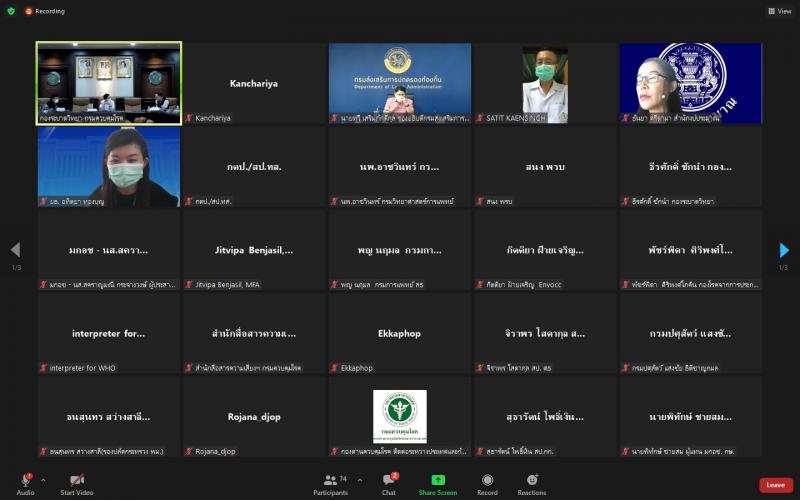Viewport: 800px width, 500px height.
Task: Select the Rojana_djop participant tile
Action: [x=254, y=417]
